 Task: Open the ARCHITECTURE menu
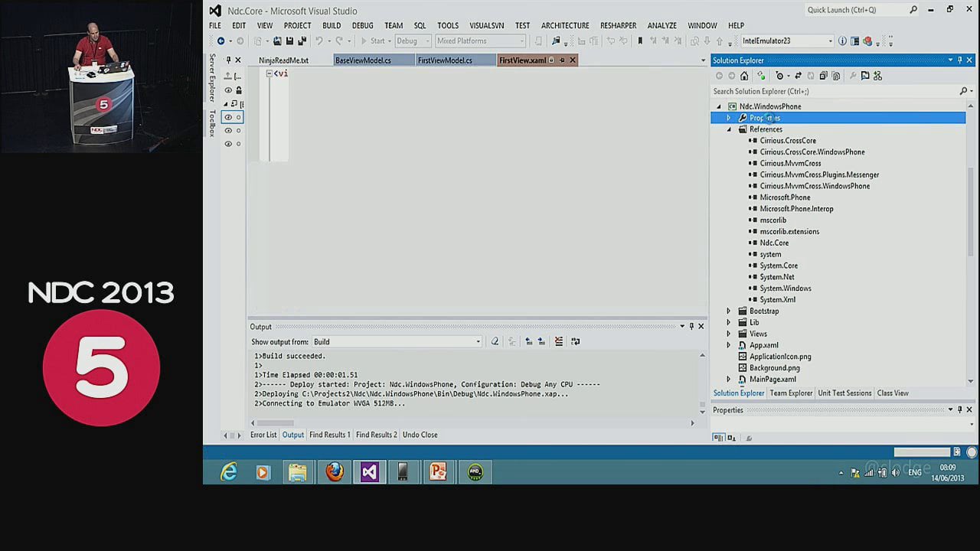(x=565, y=25)
